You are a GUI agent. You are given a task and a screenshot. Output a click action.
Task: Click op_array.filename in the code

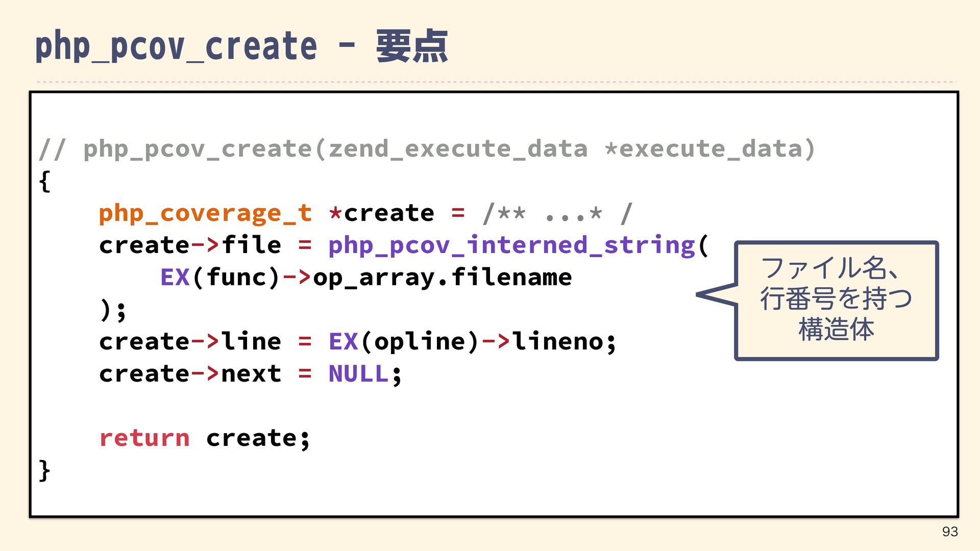(x=442, y=278)
